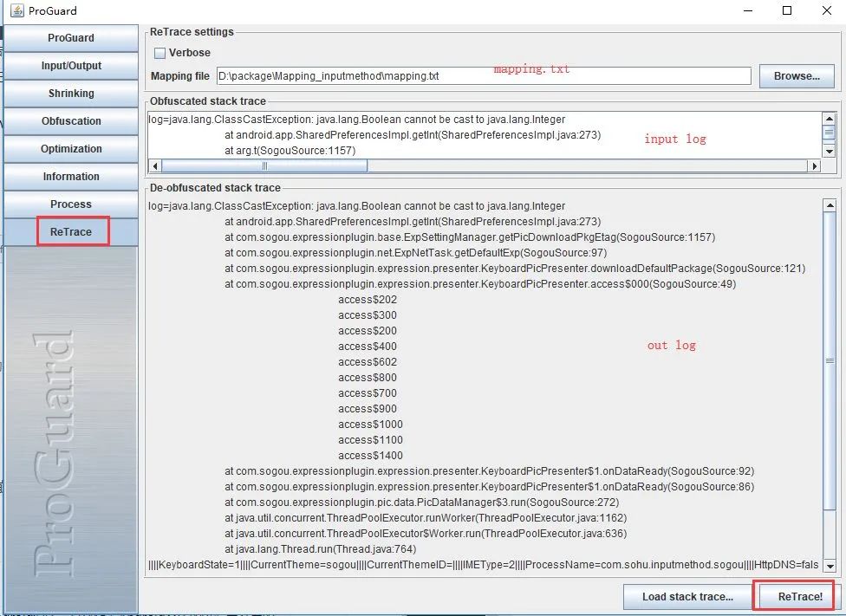
Task: Click the java.lang.Thread.run line
Action: click(321, 550)
